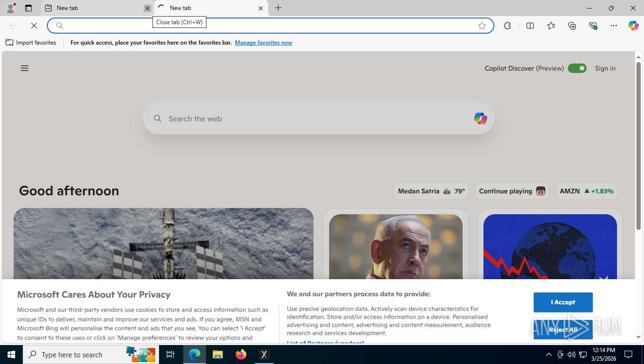Image resolution: width=644 pixels, height=364 pixels.
Task: Open Manage favorites now link
Action: pos(263,43)
